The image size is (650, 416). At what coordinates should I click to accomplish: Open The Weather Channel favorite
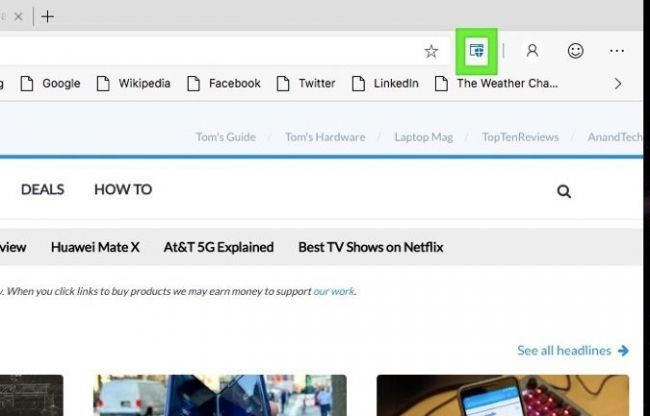pyautogui.click(x=497, y=83)
